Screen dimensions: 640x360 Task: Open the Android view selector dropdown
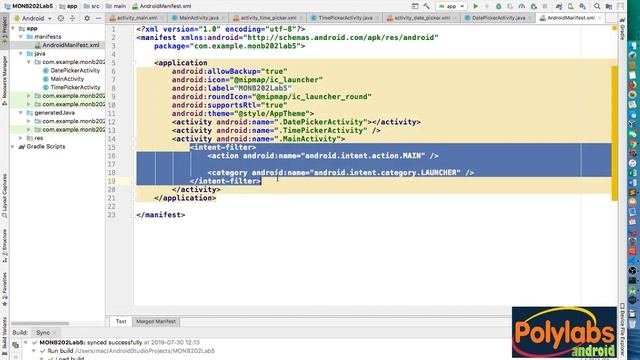33,18
